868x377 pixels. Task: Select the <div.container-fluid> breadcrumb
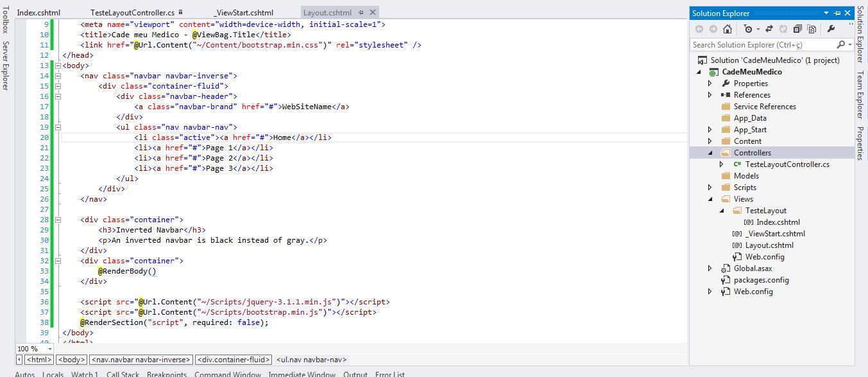click(234, 360)
